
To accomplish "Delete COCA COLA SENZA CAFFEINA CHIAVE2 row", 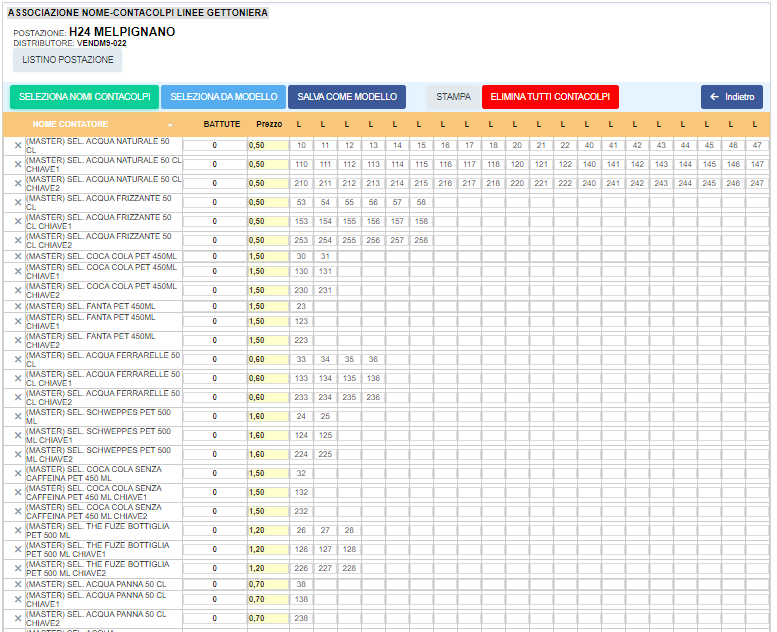I will coord(18,511).
